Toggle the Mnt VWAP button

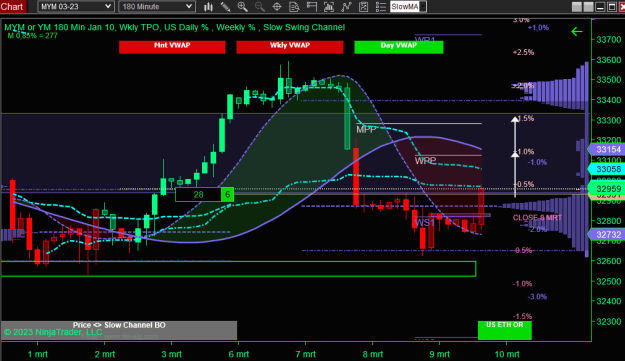172,47
